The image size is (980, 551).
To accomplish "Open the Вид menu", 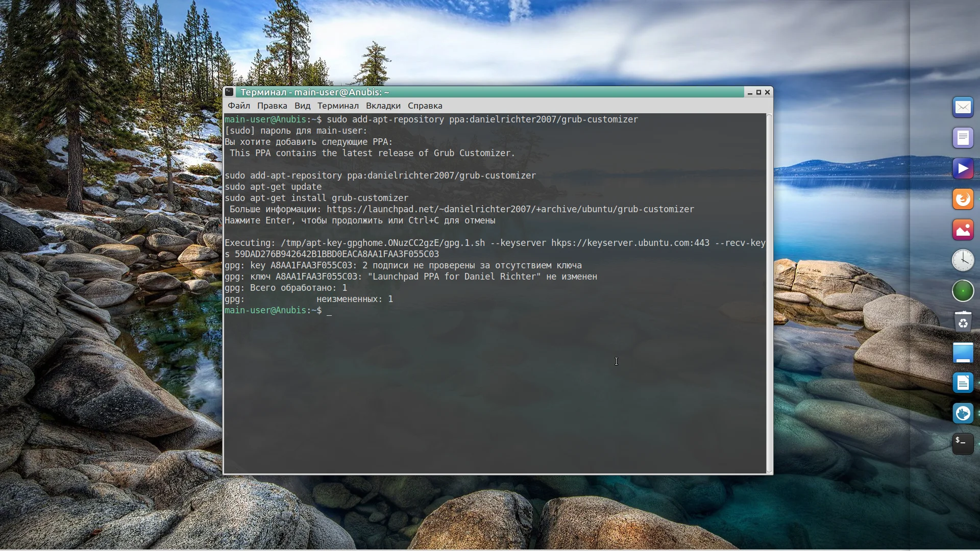I will (302, 106).
